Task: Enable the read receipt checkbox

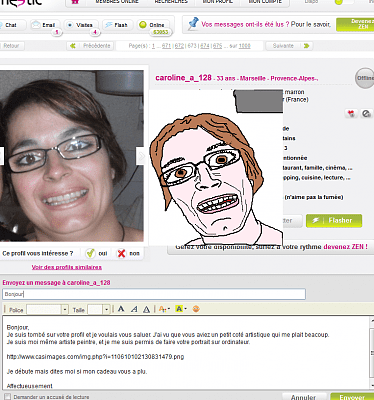Action: point(8,397)
